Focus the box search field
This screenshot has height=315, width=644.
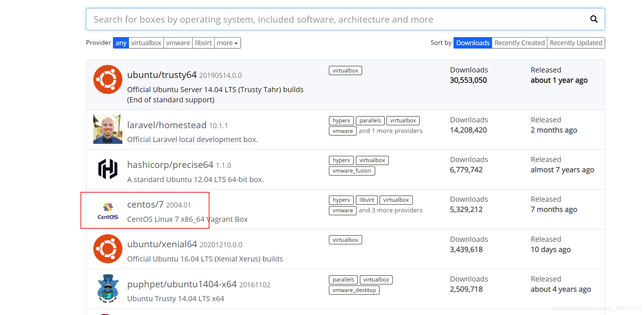pos(345,19)
